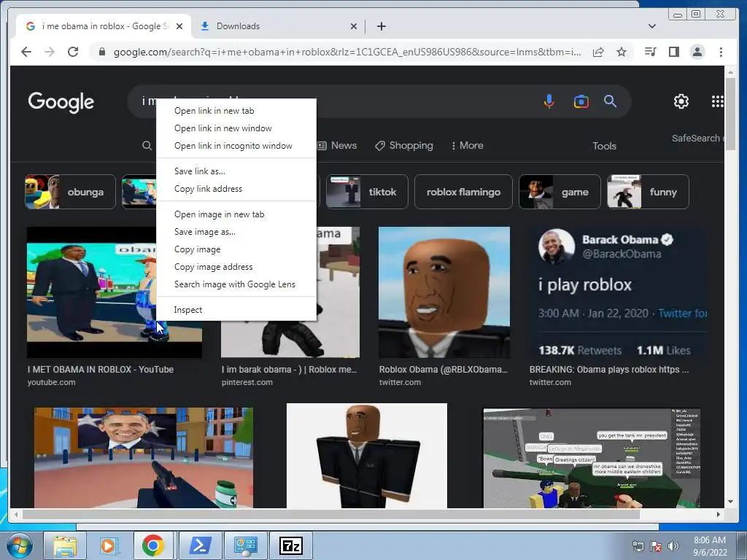Click the forward navigation arrow
The image size is (747, 560).
(x=50, y=52)
